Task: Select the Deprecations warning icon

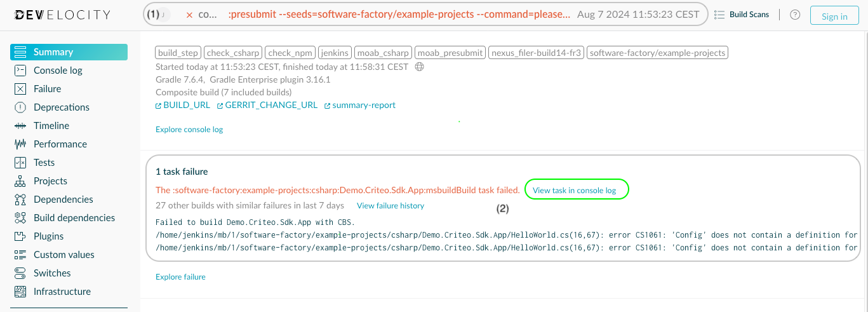Action: coord(20,107)
